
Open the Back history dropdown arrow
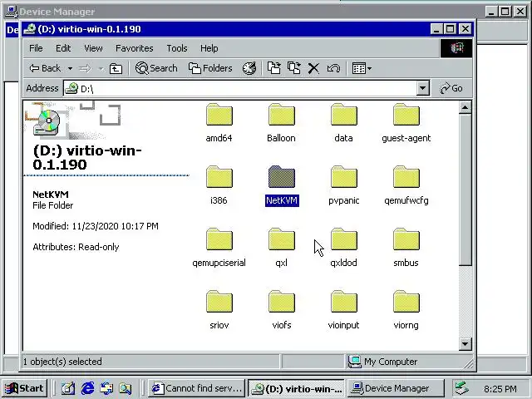coord(70,68)
